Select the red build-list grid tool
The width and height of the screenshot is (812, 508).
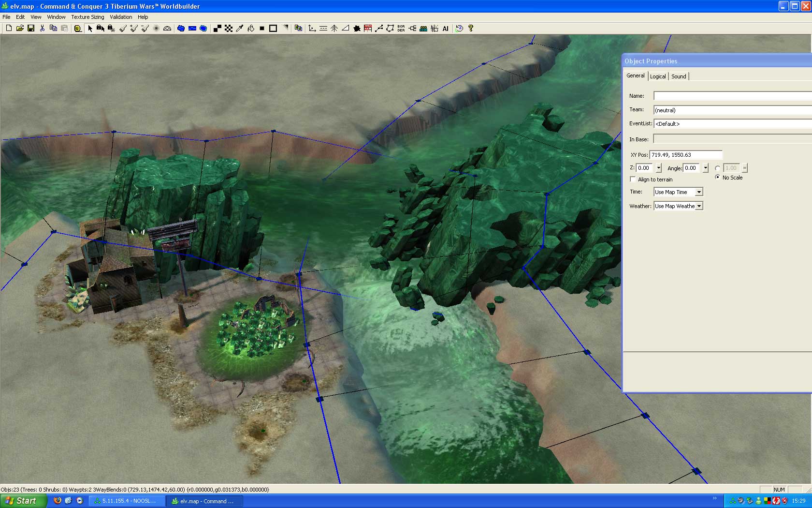(x=368, y=29)
